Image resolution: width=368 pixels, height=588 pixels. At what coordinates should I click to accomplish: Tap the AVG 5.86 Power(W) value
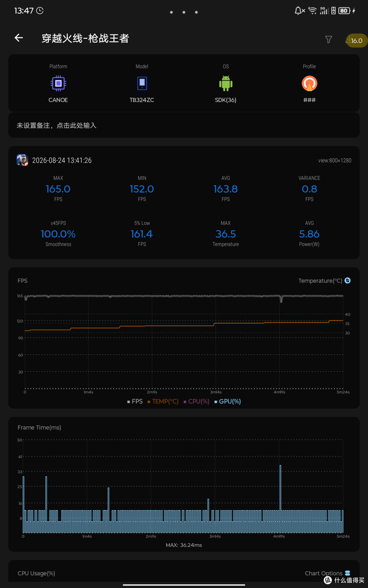click(x=309, y=234)
